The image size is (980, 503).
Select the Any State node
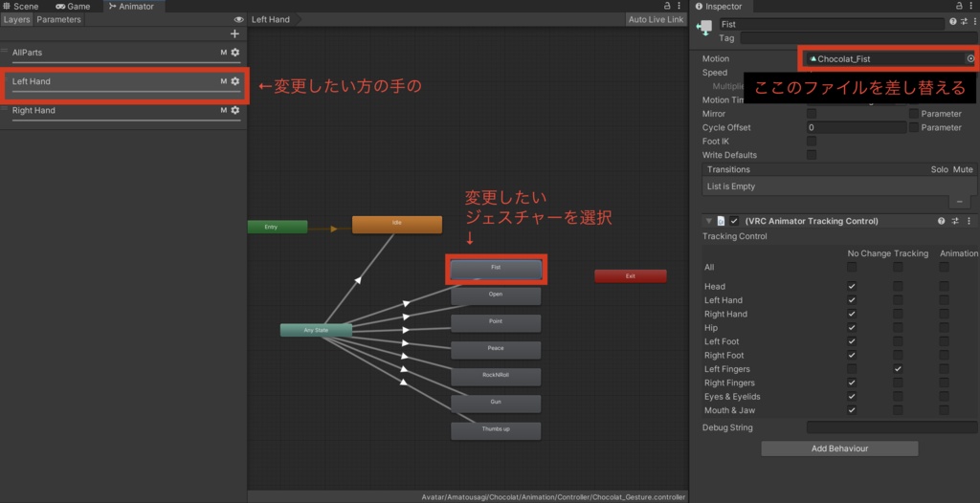(316, 330)
